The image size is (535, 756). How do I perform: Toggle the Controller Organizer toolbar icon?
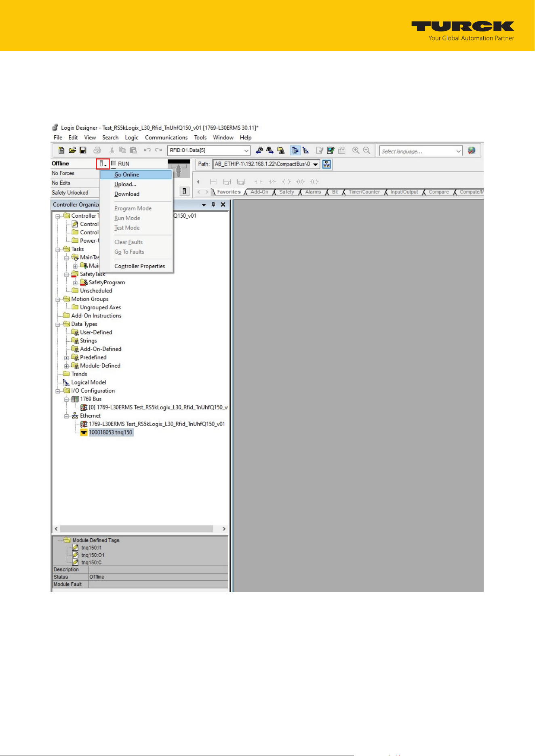click(295, 151)
